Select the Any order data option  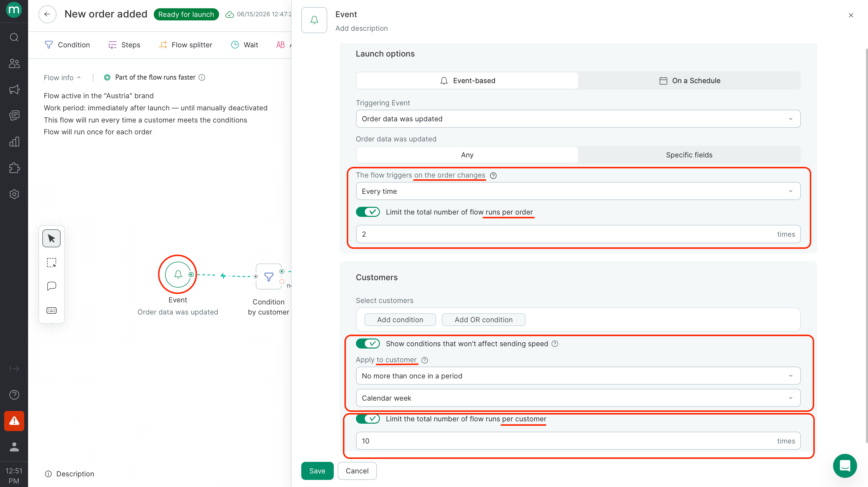[467, 155]
